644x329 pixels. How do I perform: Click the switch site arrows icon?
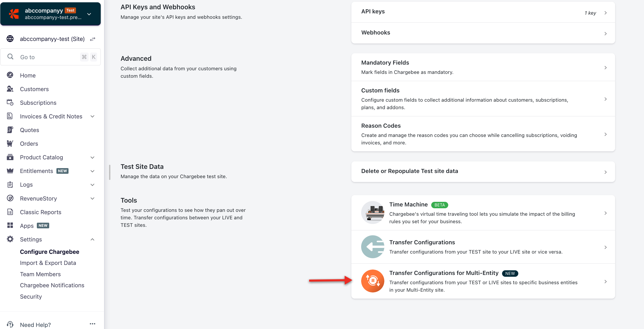click(x=93, y=39)
